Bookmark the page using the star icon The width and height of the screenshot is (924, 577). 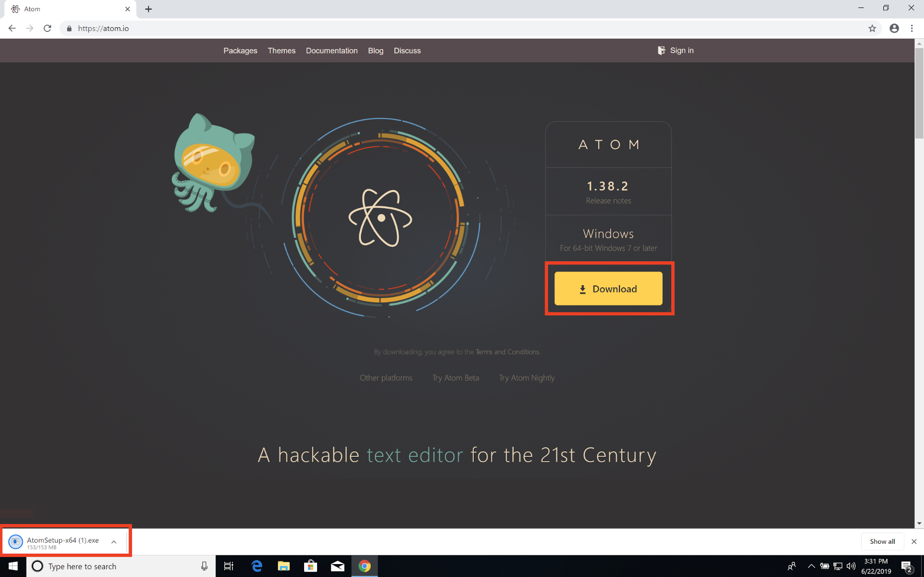click(873, 28)
